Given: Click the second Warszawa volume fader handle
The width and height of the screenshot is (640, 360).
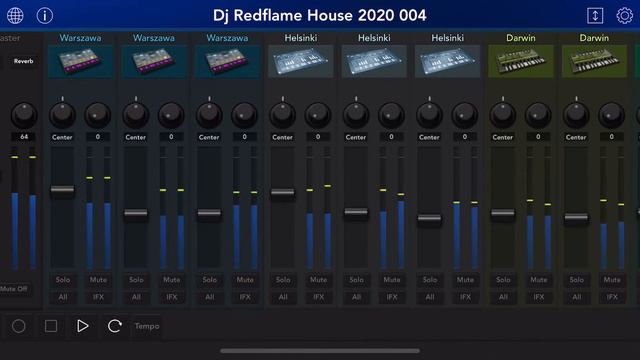Looking at the screenshot, I should 136,213.
